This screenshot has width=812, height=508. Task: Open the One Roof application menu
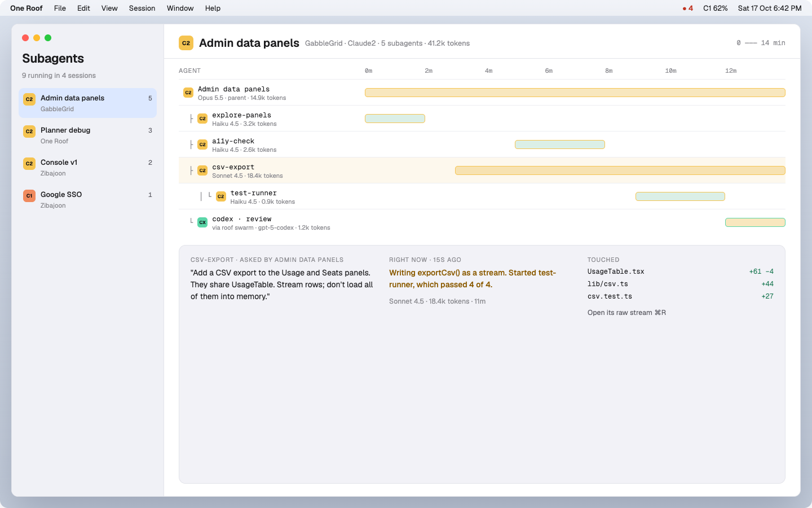[27, 8]
